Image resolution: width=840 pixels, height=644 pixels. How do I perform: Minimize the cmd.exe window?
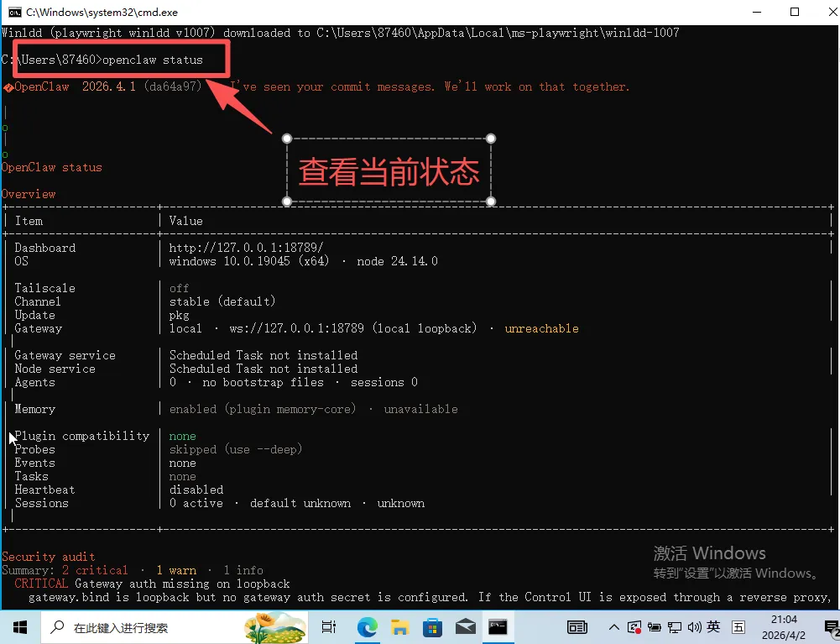coord(757,12)
